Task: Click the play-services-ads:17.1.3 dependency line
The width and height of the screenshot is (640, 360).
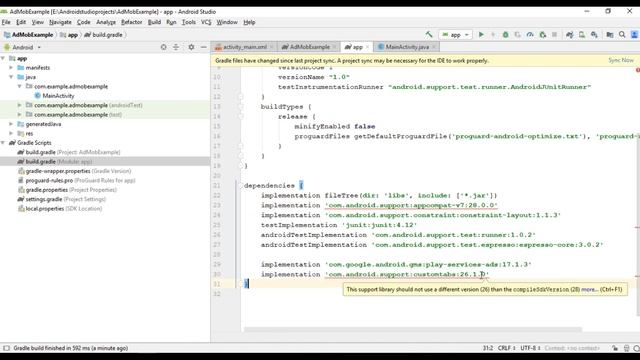Action: pos(396,264)
